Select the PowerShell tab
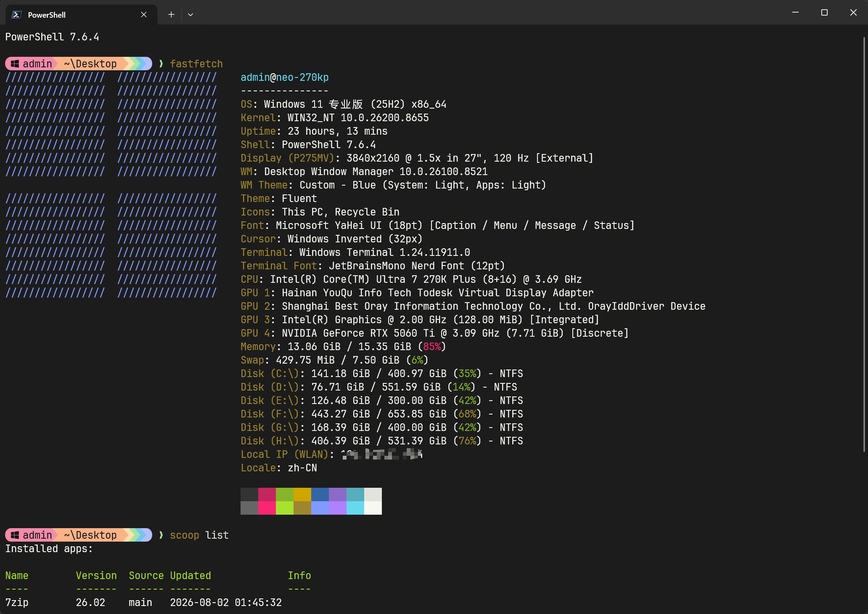The width and height of the screenshot is (868, 614). [82, 15]
